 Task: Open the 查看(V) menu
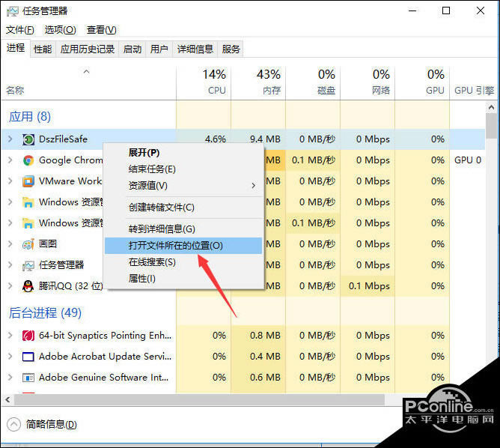click(101, 30)
